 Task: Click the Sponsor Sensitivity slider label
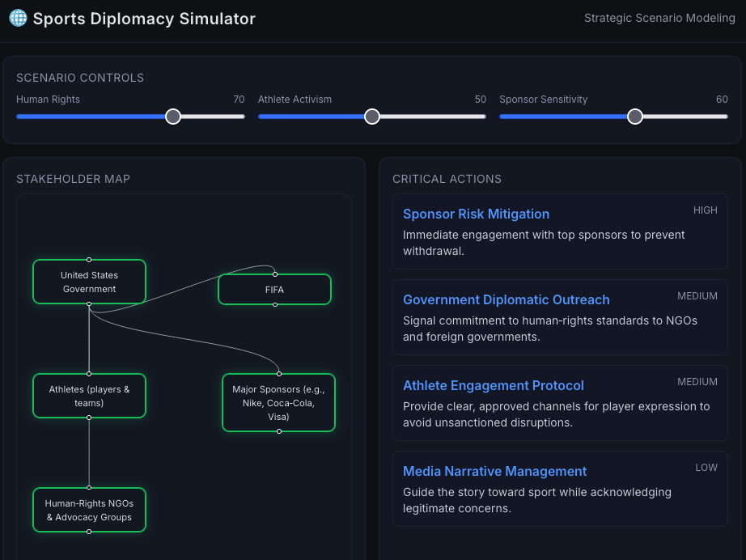(x=544, y=100)
